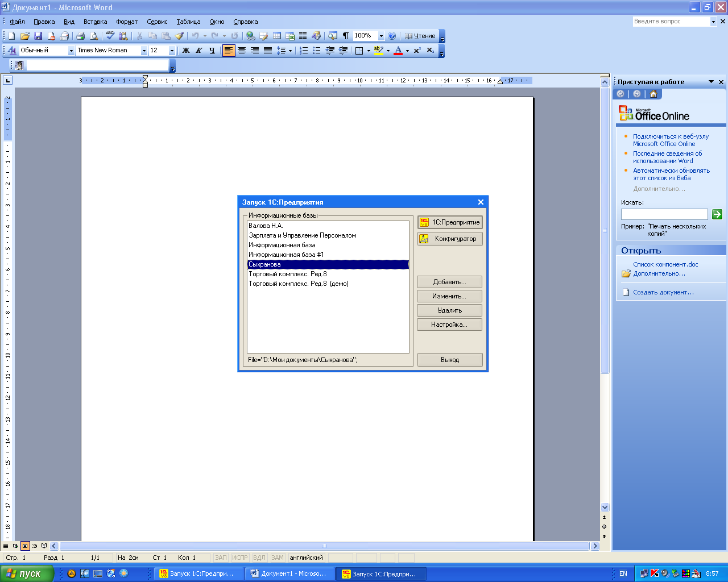Viewport: 728px width, 582px height.
Task: Click the Изменить... button
Action: coord(449,296)
